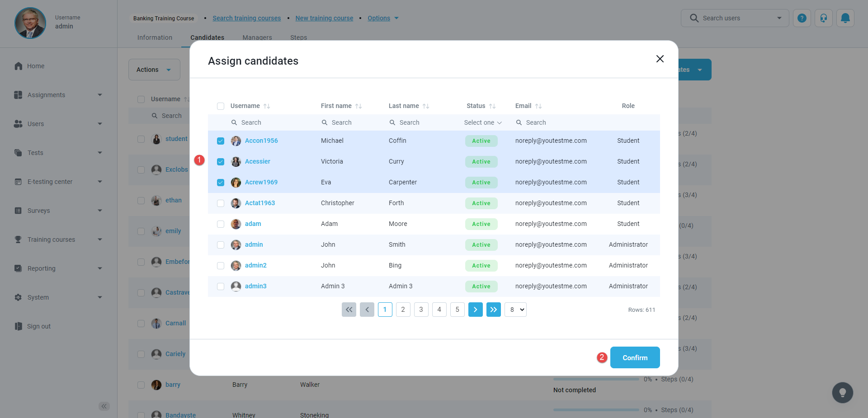
Task: Check the Actat1963 candidate checkbox
Action: [221, 203]
